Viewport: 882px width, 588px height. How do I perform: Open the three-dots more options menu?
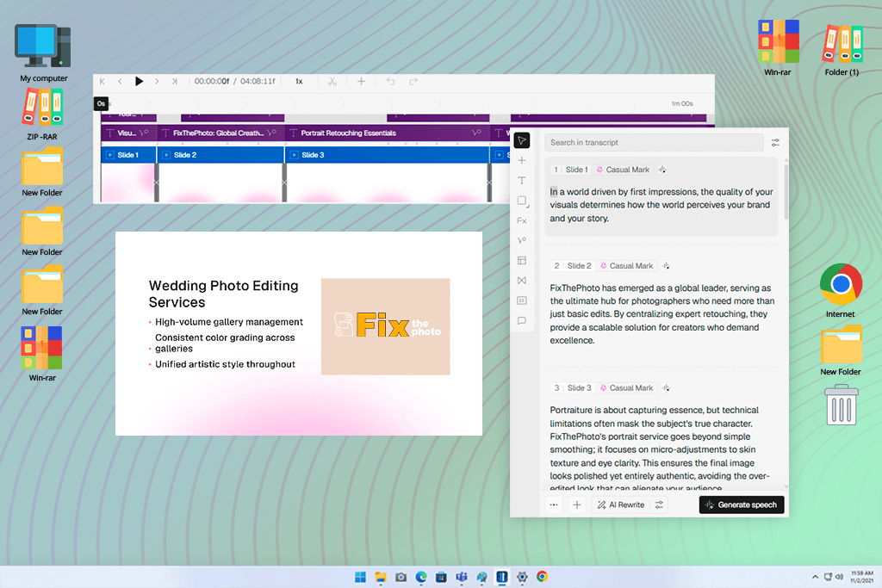tap(554, 504)
